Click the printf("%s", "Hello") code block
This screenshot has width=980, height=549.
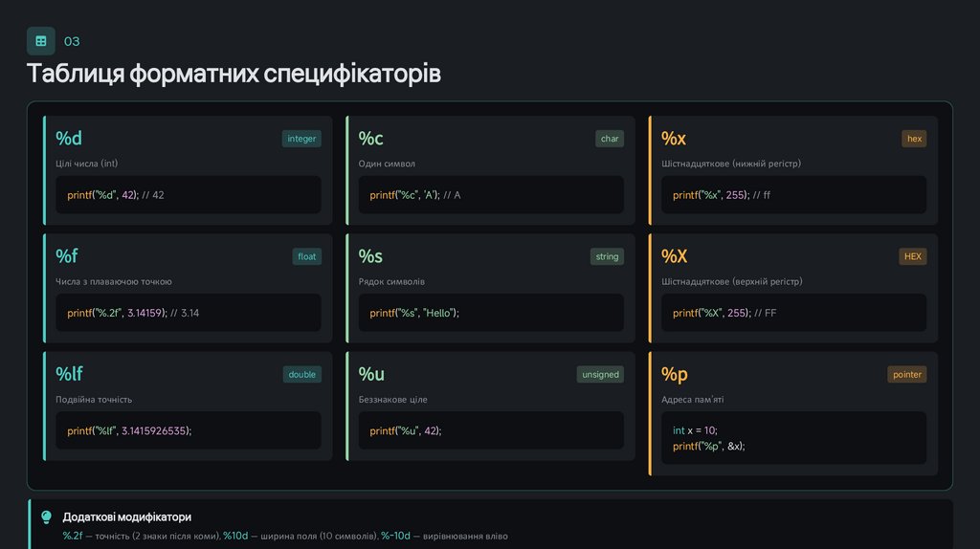(x=490, y=313)
